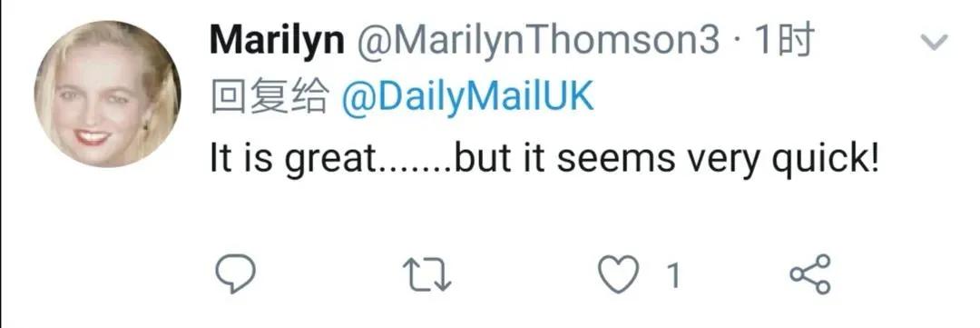Open the @MarilynThomson3 handle

click(538, 41)
